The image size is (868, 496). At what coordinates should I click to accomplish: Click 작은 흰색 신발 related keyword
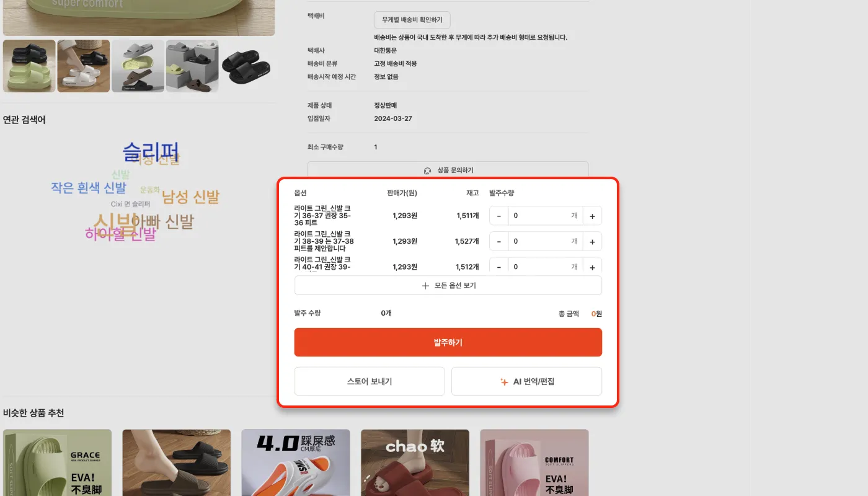[x=89, y=188]
